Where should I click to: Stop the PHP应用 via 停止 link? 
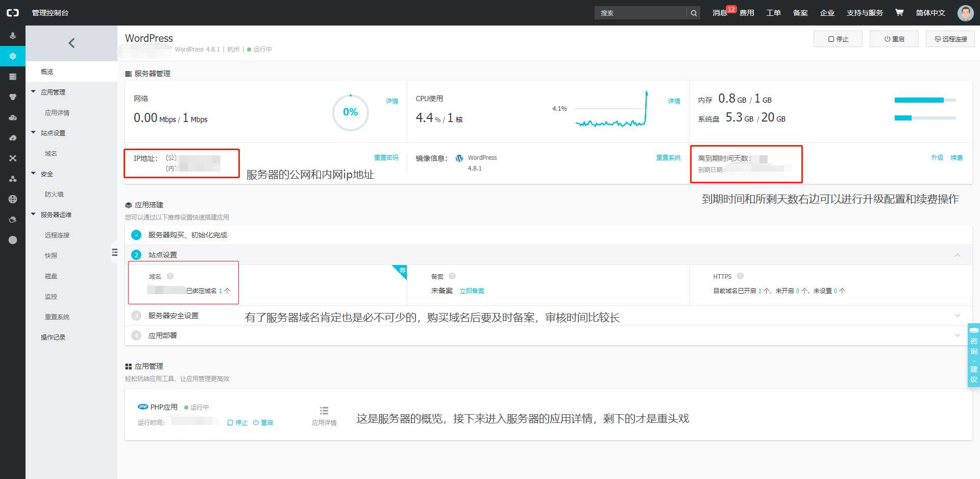coord(237,423)
